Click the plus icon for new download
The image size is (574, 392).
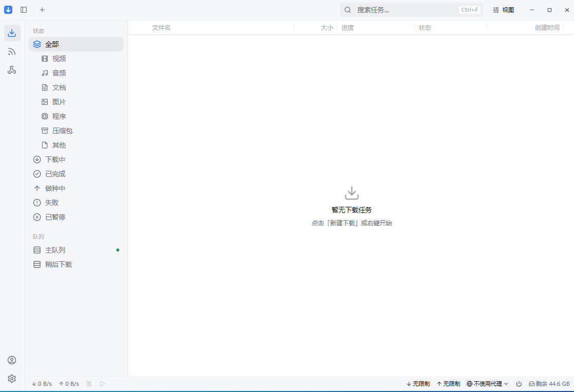[42, 10]
